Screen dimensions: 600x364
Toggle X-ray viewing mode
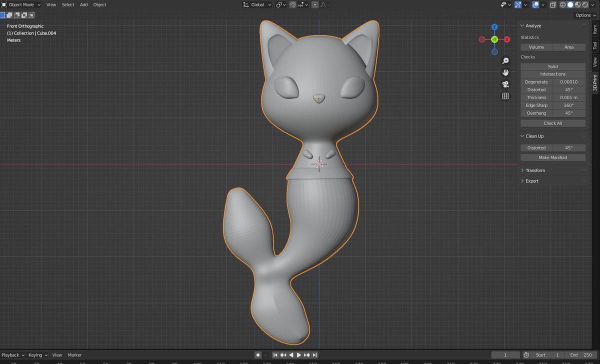pyautogui.click(x=553, y=4)
